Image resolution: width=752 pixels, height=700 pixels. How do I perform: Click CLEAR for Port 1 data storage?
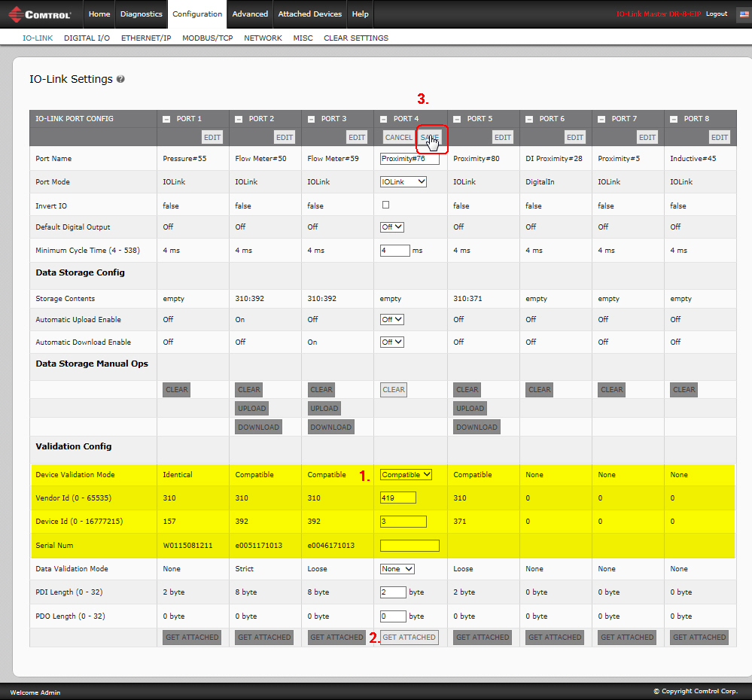tap(176, 390)
